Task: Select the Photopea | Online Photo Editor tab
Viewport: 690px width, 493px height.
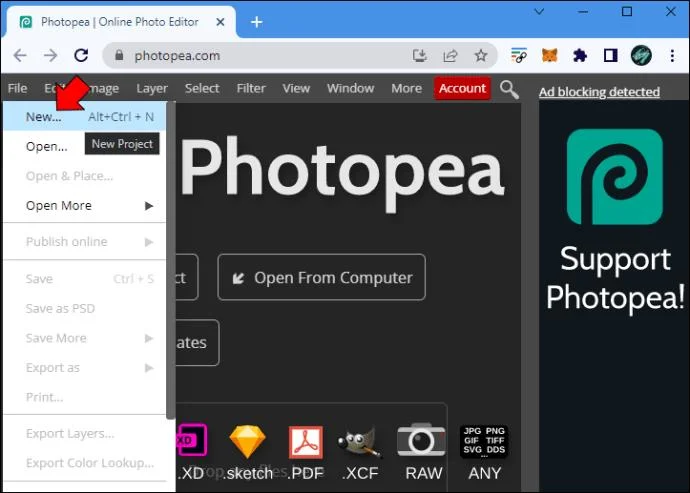Action: pyautogui.click(x=122, y=22)
